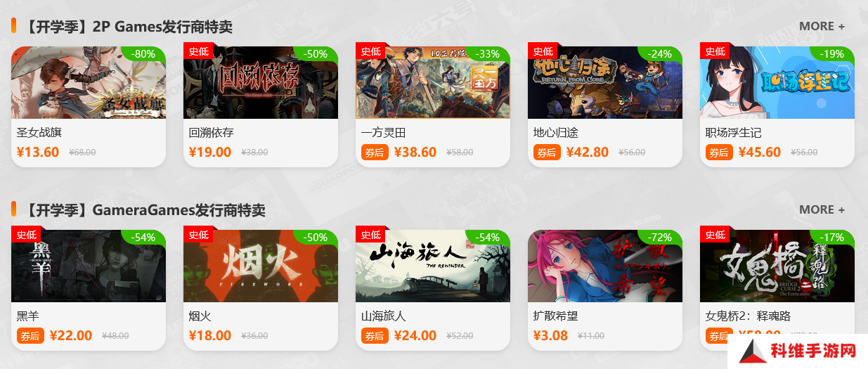This screenshot has height=369, width=868.
Task: Click 史低 badge on 回溯依存
Action: [x=199, y=51]
